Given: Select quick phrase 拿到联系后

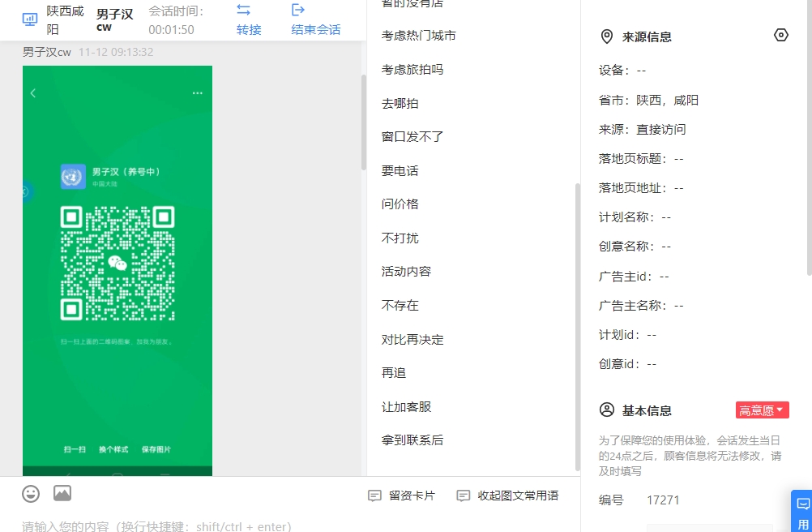Looking at the screenshot, I should tap(412, 440).
